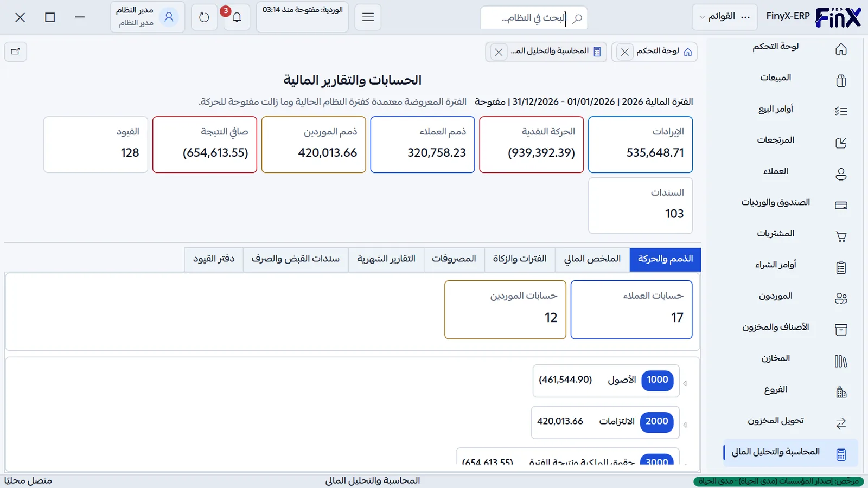Click the pop-out window icon
Screen dimensions: 868x488
pyautogui.click(x=16, y=52)
